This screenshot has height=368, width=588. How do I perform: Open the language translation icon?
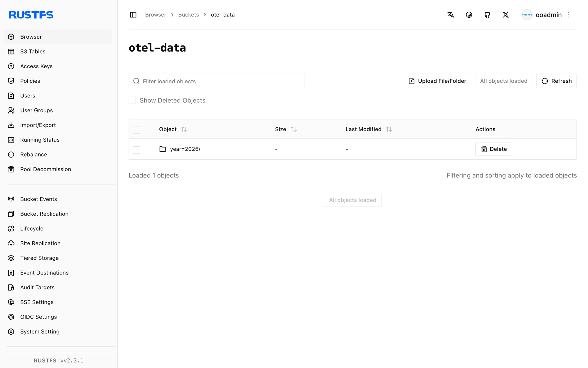(x=450, y=15)
